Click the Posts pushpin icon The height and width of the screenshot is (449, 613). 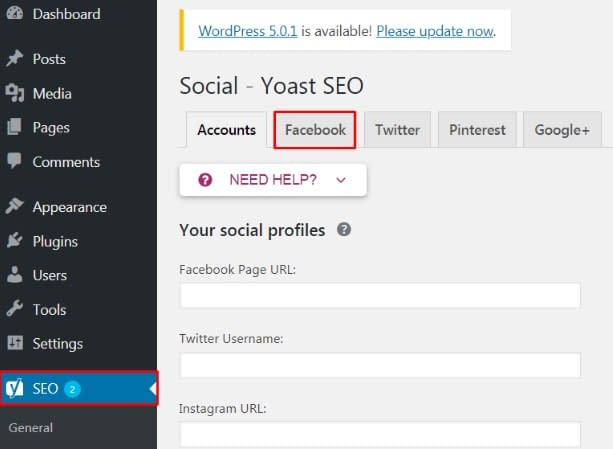(14, 59)
